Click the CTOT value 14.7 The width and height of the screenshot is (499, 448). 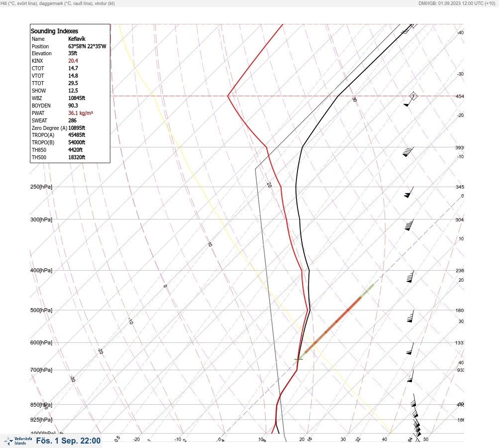(73, 68)
